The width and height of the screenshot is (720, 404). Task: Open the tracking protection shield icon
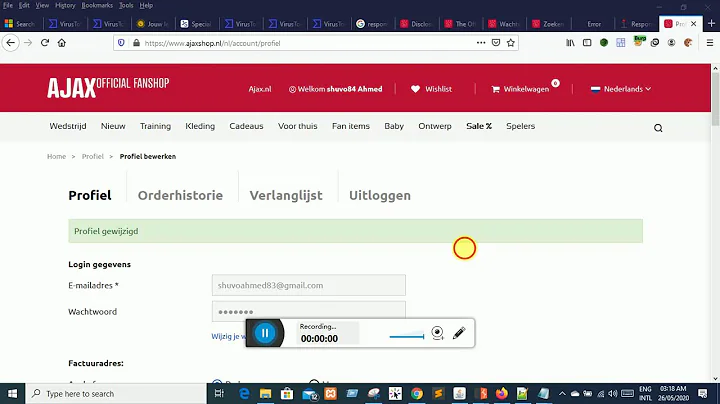(x=121, y=43)
